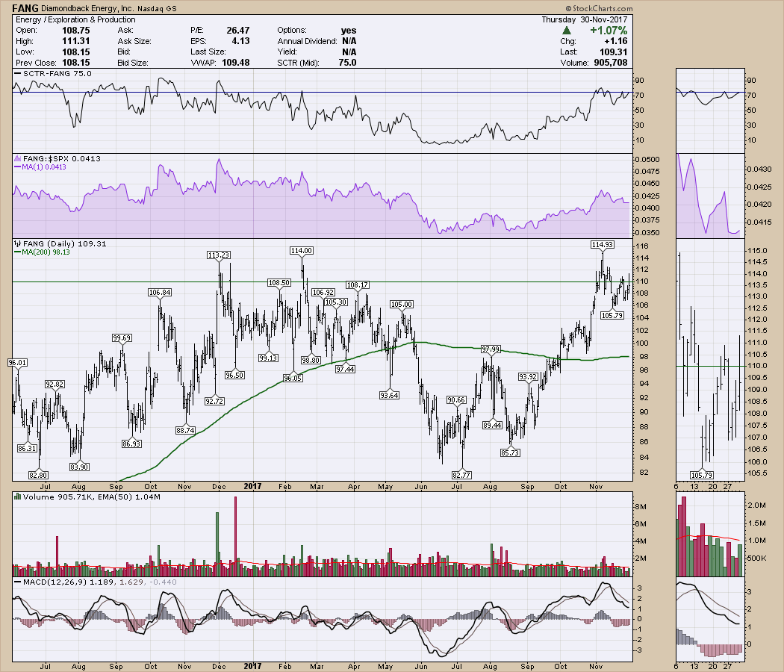Click the 97.99 price label
Viewport: 784px width, 672px height.
click(491, 349)
